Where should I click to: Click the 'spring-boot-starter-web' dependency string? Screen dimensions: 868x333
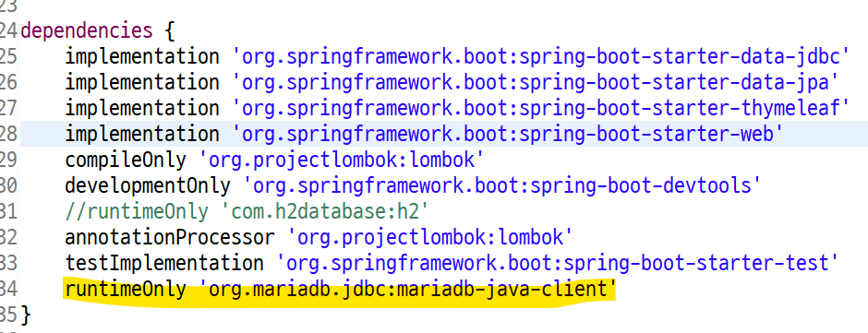pyautogui.click(x=507, y=134)
